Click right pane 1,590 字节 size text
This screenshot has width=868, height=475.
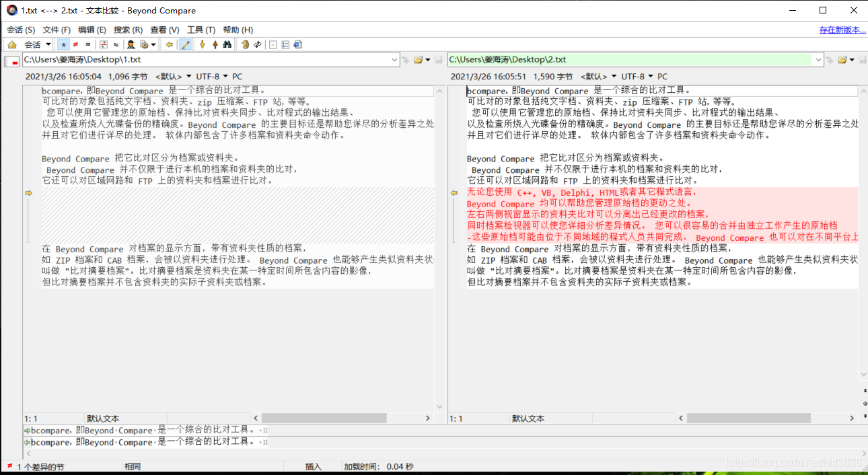(553, 77)
